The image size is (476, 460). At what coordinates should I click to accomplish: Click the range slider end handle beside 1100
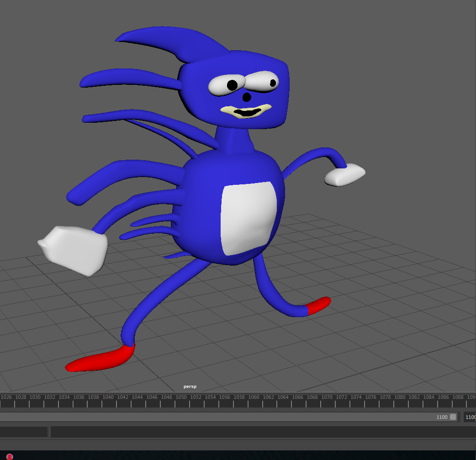[x=453, y=417]
